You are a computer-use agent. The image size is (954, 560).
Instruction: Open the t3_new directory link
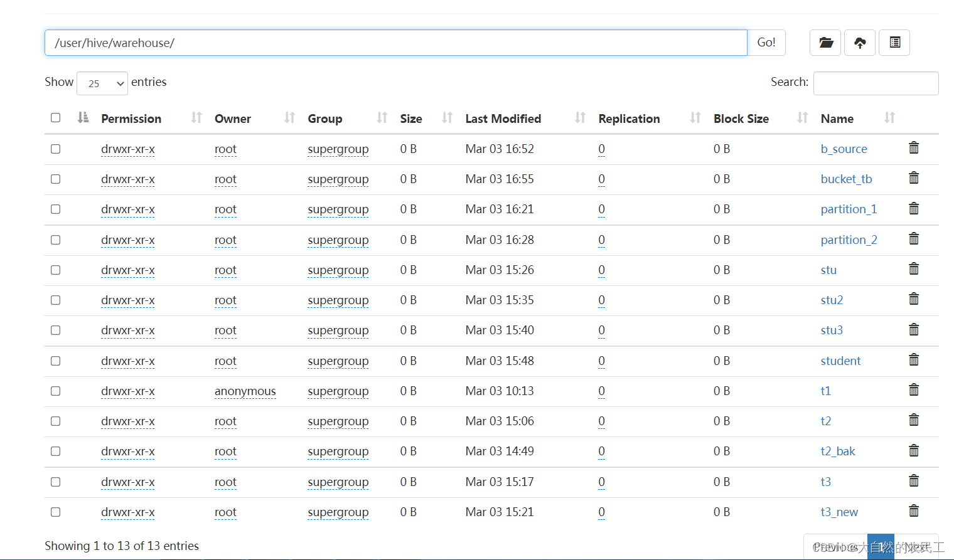tap(840, 512)
